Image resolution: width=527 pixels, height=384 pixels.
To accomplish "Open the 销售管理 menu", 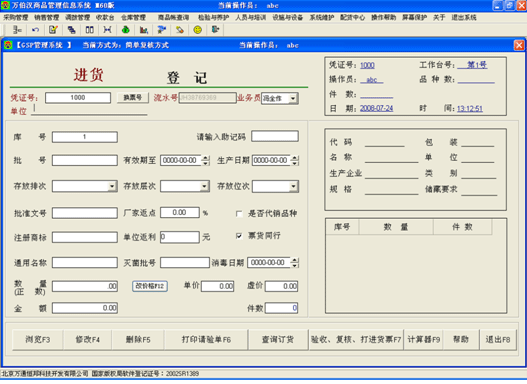I will (46, 17).
